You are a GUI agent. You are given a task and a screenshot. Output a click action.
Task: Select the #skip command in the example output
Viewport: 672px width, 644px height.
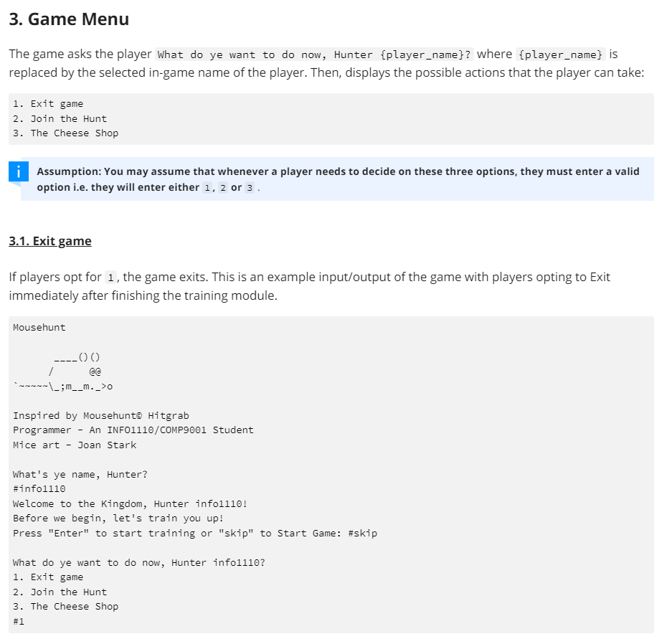point(361,533)
